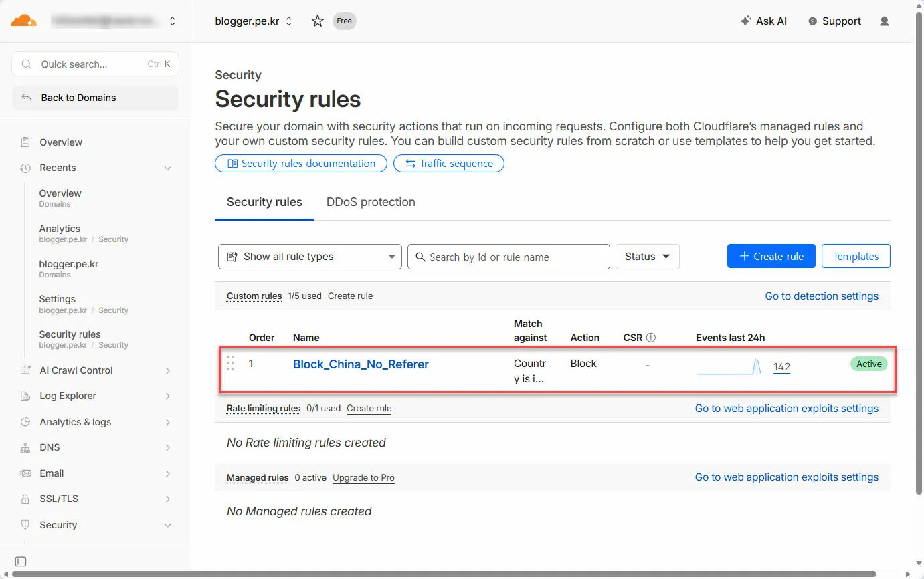924x579 pixels.
Task: Click the Cloudflare logo icon
Action: pyautogui.click(x=23, y=21)
